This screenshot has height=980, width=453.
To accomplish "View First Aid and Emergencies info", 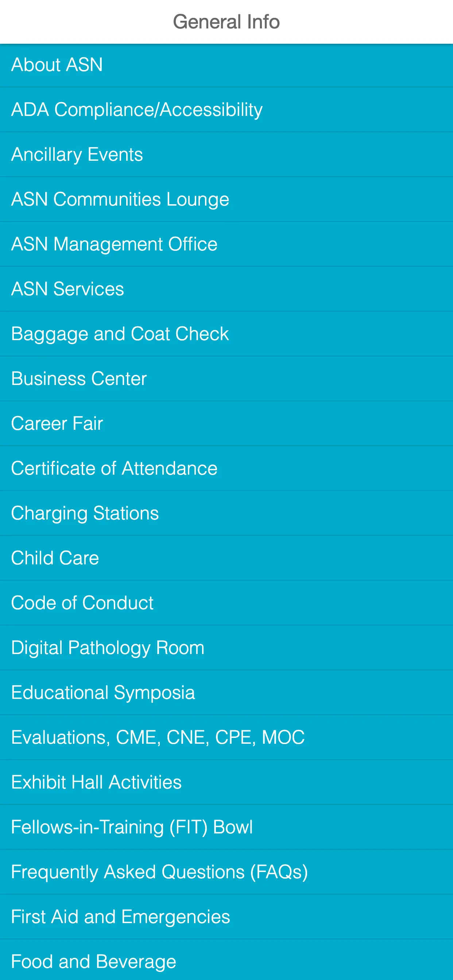I will pos(121,916).
